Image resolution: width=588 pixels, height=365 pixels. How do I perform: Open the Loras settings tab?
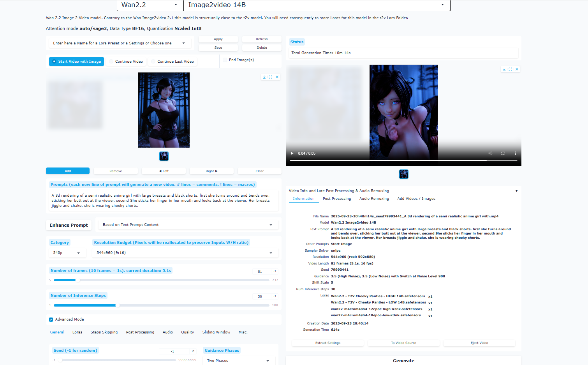77,332
